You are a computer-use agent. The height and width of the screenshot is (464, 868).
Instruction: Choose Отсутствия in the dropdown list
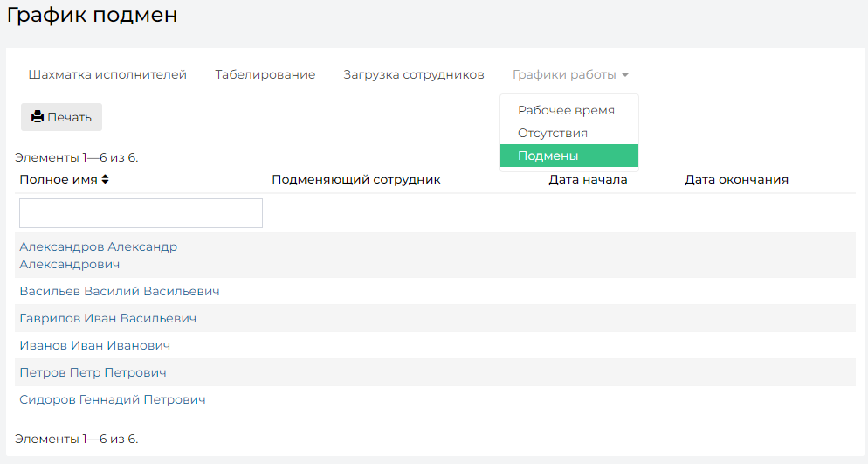(553, 133)
